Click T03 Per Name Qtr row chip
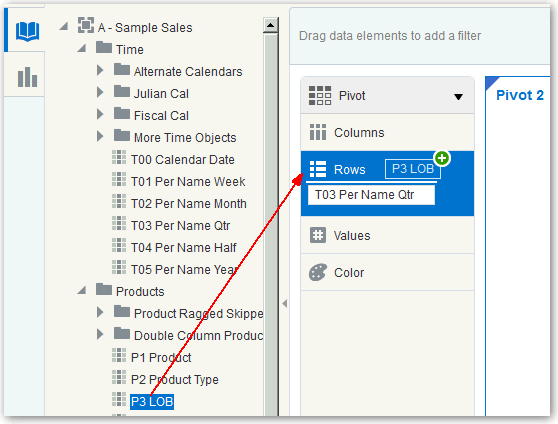 click(371, 195)
